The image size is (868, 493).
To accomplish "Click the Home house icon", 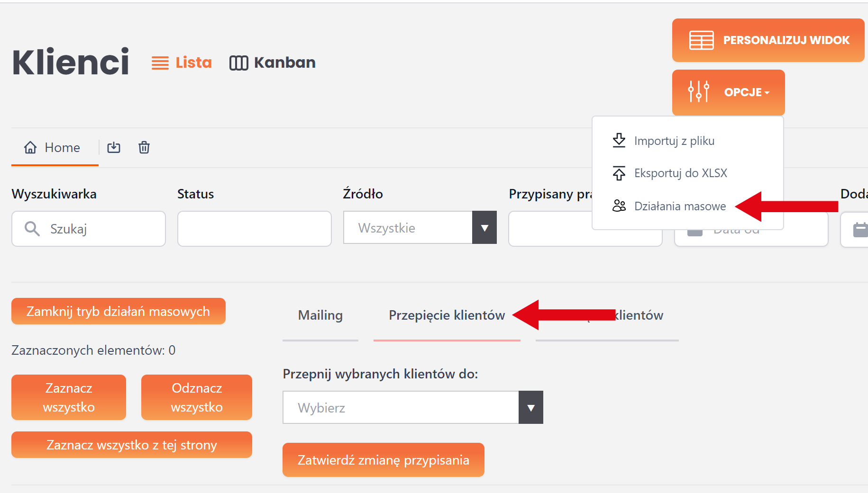I will pos(30,148).
